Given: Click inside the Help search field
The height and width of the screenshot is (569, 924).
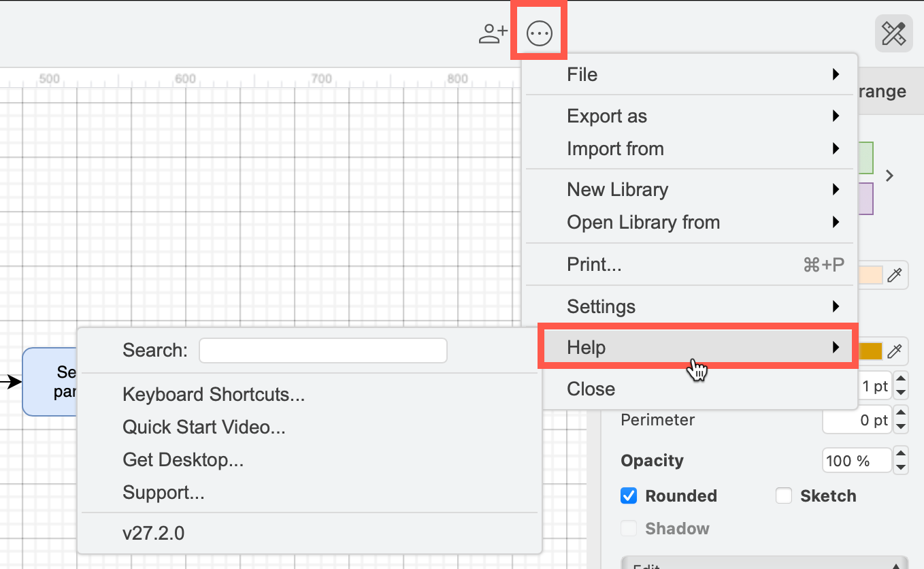Looking at the screenshot, I should 323,350.
